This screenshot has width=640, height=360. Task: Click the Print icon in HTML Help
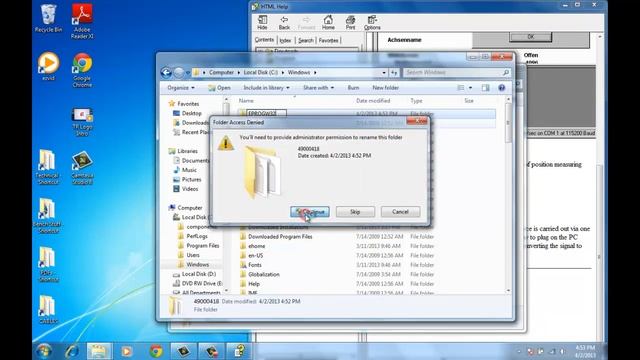(x=350, y=22)
